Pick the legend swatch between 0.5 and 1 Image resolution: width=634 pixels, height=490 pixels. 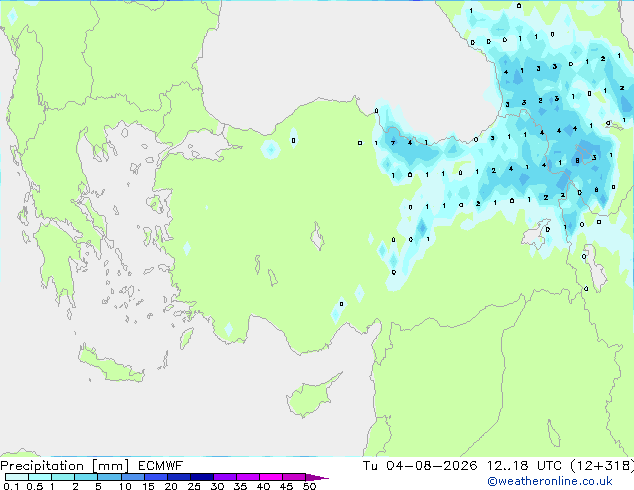[40, 477]
